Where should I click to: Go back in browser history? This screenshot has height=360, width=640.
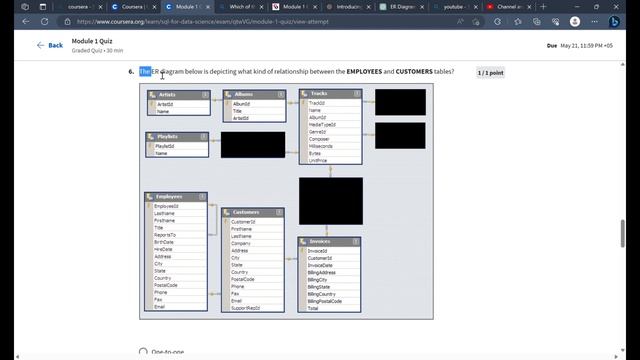tap(26, 22)
